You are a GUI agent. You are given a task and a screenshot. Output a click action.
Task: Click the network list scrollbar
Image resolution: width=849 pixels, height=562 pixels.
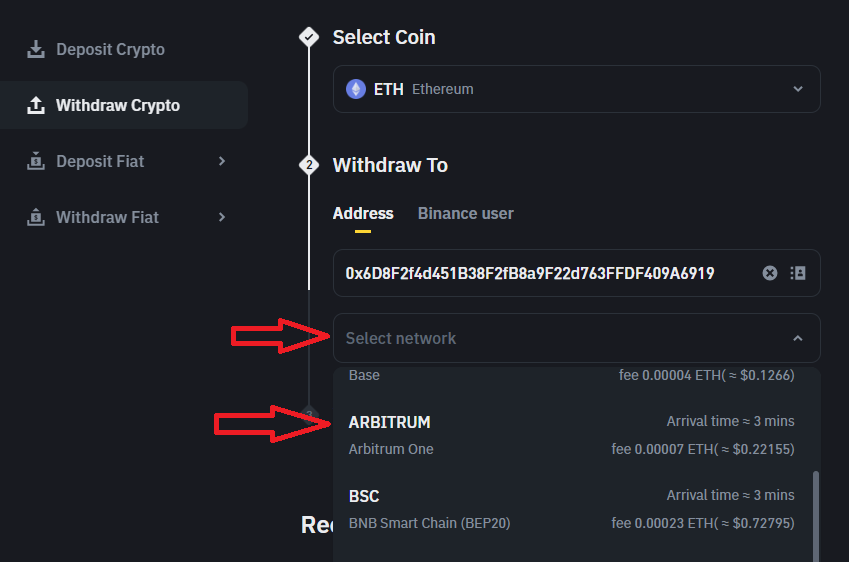coord(815,517)
